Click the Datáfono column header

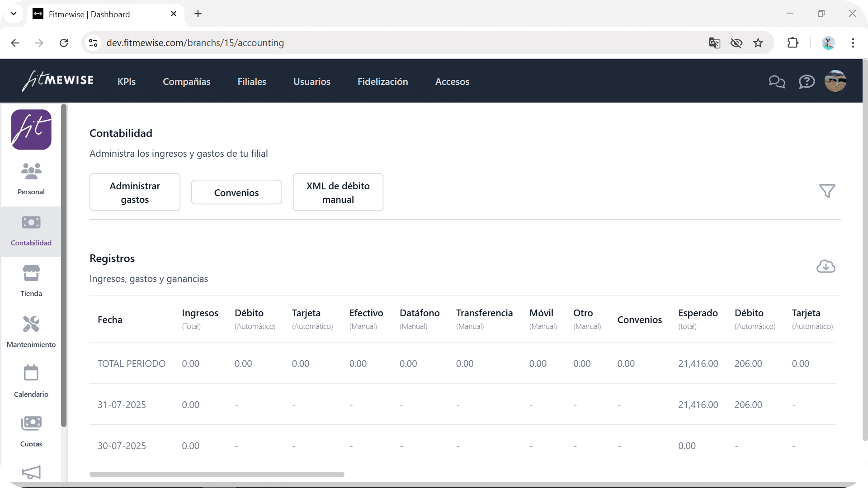tap(420, 319)
